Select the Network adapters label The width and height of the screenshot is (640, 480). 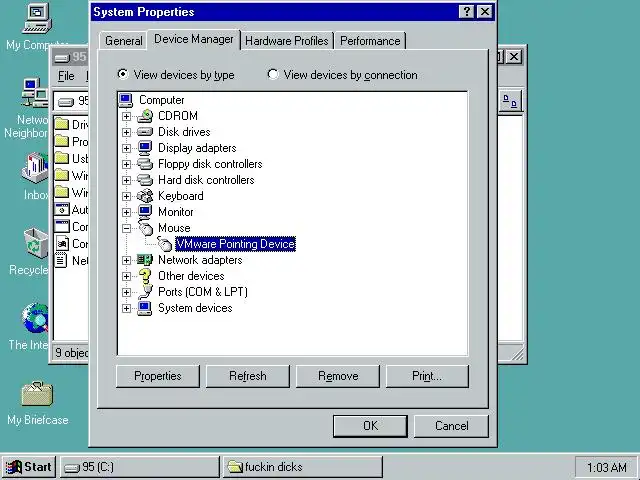click(x=200, y=260)
